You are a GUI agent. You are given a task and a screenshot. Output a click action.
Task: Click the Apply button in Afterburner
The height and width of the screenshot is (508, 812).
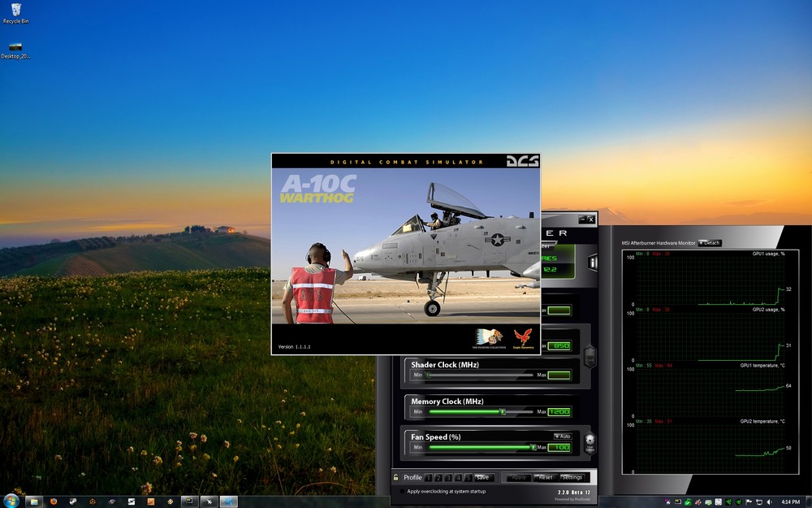pyautogui.click(x=519, y=477)
